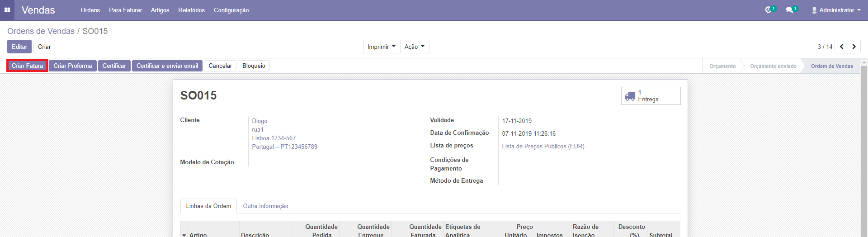Open the apps grid menu icon
This screenshot has width=868, height=237.
point(7,10)
